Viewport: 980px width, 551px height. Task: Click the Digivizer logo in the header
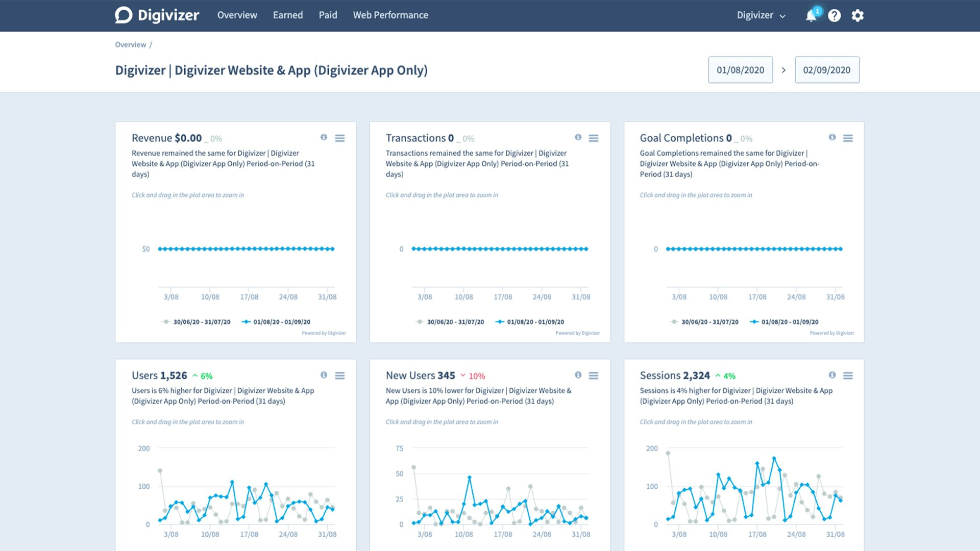pyautogui.click(x=157, y=15)
